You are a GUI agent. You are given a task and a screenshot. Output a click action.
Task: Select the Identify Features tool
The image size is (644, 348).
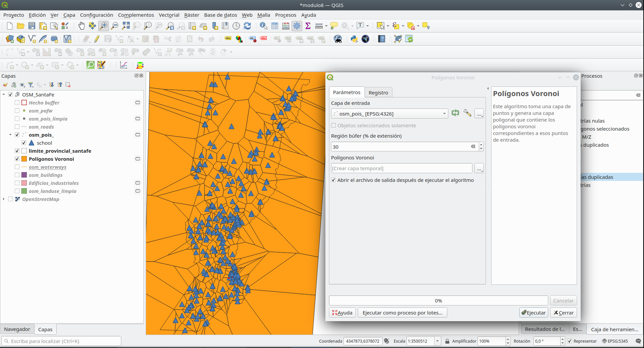[263, 26]
